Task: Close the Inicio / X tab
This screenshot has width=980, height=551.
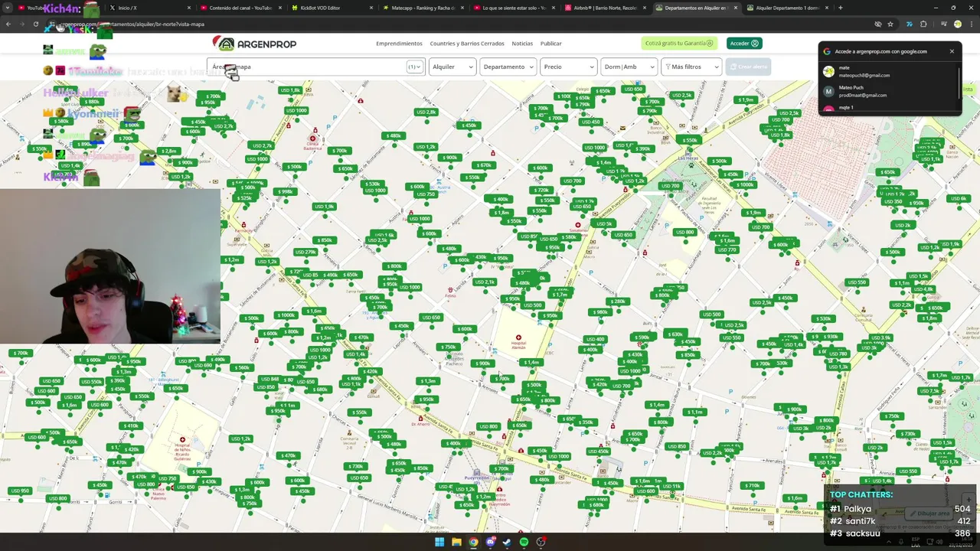Action: tap(189, 8)
